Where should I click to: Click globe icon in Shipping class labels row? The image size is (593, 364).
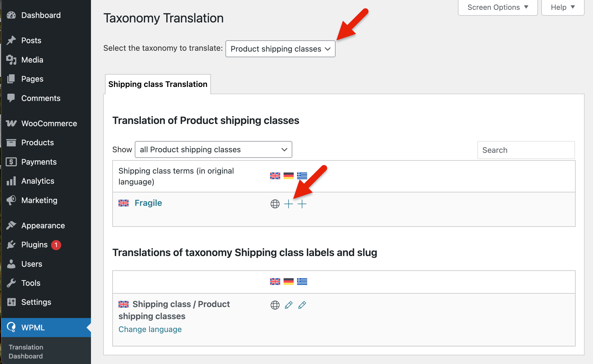(x=275, y=305)
